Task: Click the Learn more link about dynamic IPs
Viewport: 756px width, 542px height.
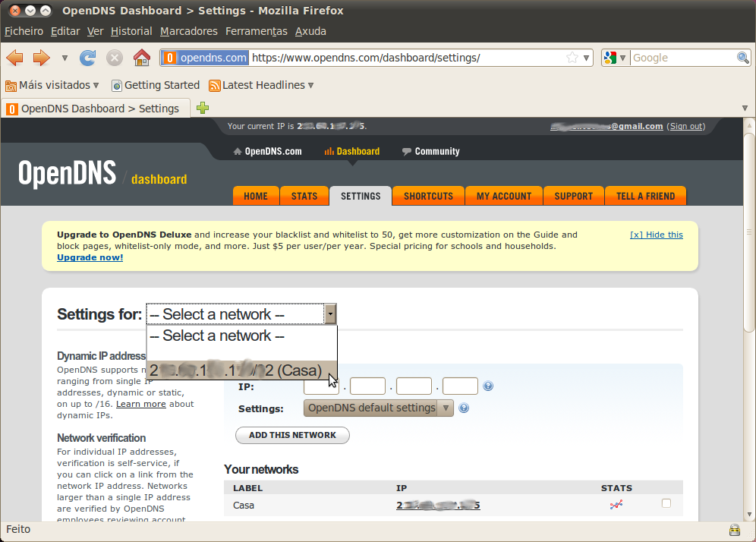Action: (x=140, y=404)
